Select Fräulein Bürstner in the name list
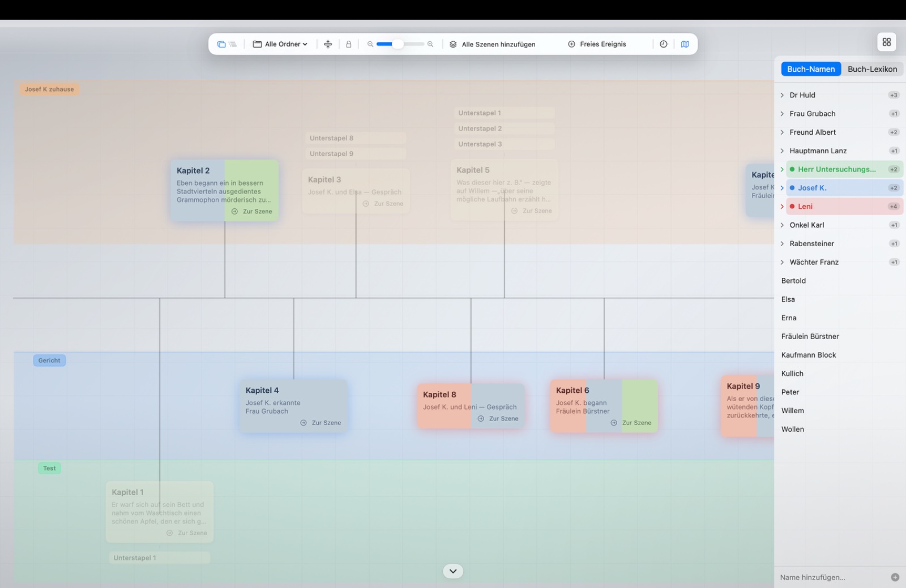906x588 pixels. [810, 337]
